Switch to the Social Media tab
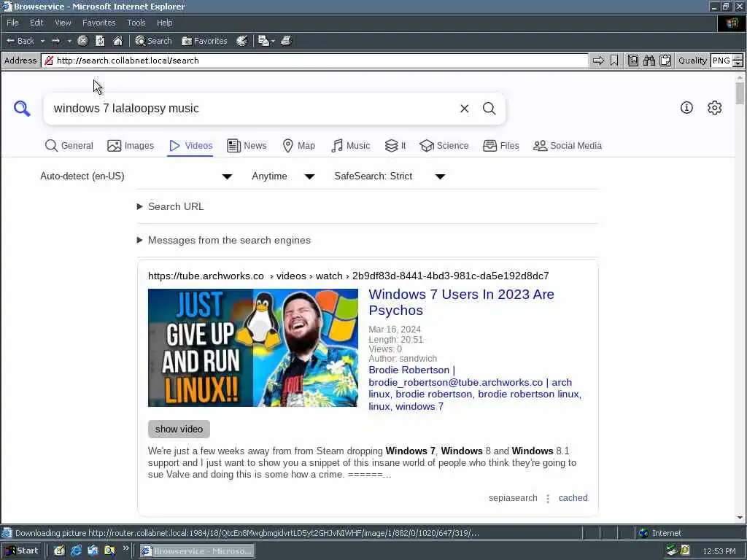This screenshot has width=747, height=560. click(x=568, y=146)
